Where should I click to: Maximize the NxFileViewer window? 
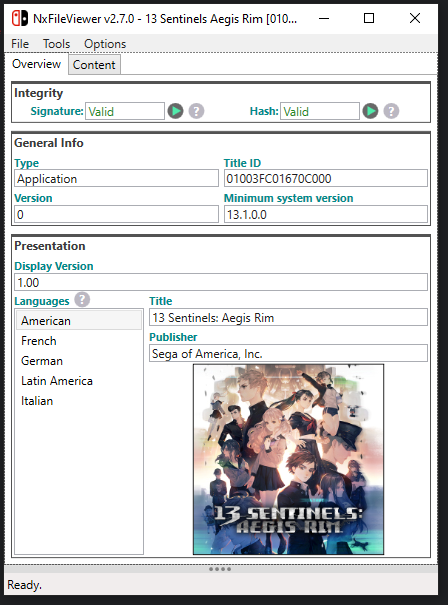click(x=369, y=18)
